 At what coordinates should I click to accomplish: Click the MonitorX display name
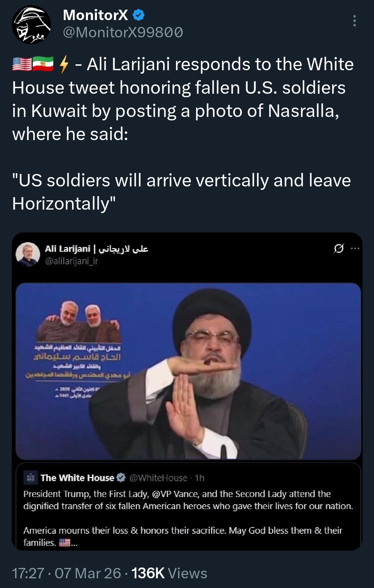coord(96,15)
